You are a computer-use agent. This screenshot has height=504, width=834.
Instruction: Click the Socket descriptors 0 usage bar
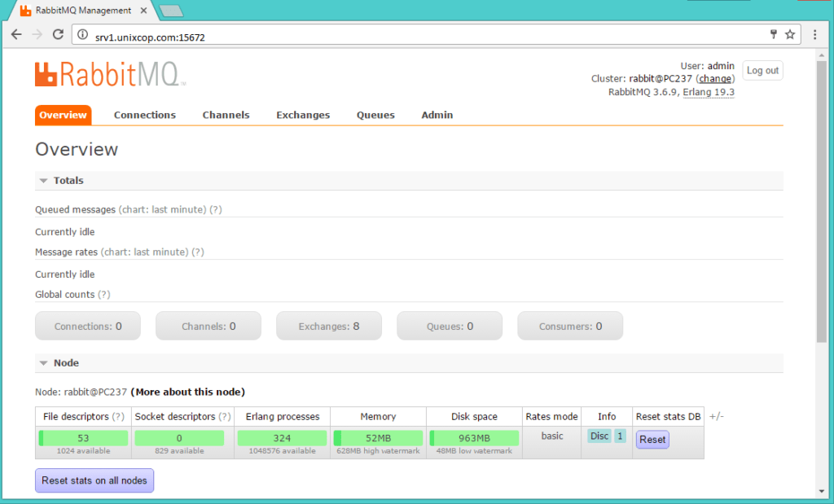[179, 438]
